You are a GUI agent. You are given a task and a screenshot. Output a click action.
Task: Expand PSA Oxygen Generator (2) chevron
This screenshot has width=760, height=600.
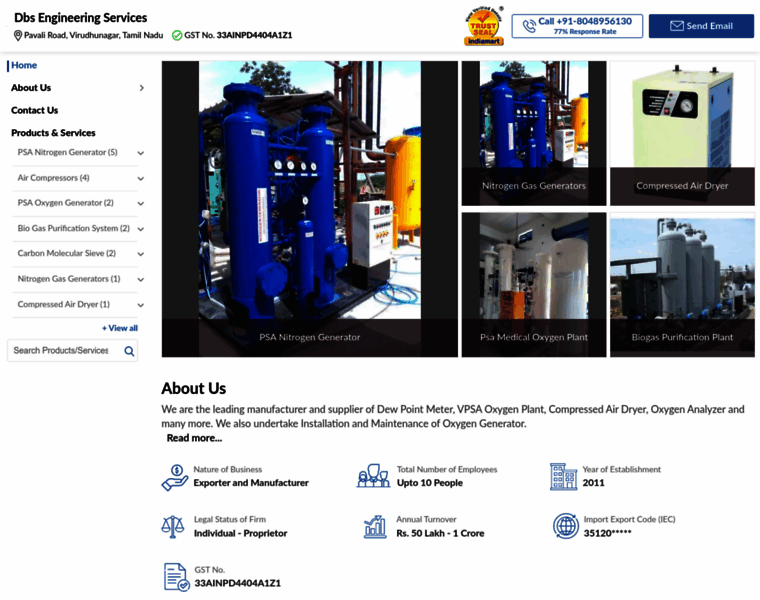[141, 204]
